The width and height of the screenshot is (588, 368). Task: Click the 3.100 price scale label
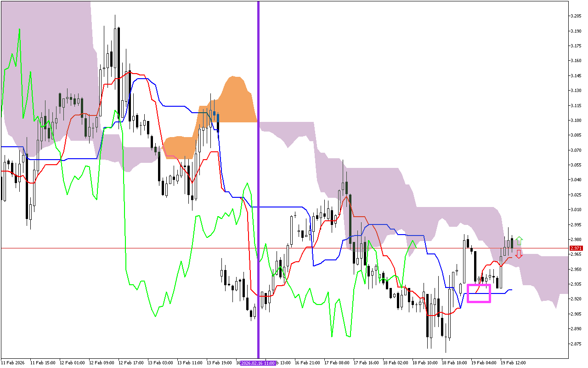[575, 121]
